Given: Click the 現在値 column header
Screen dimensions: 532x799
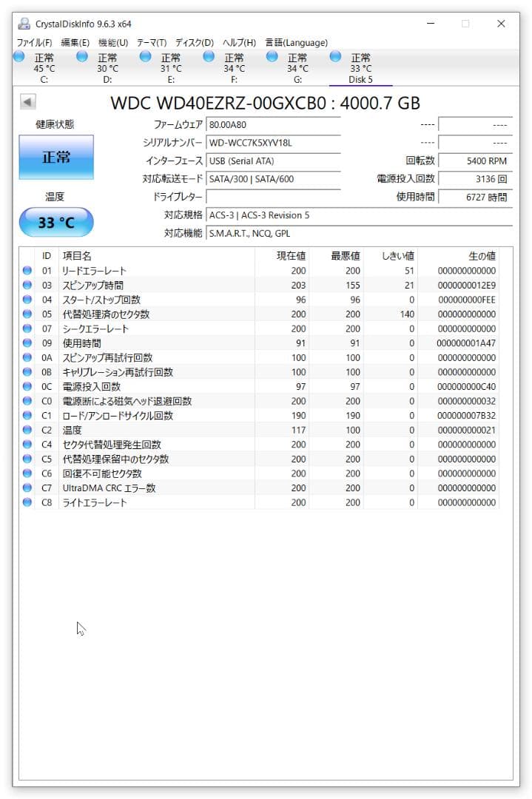Looking at the screenshot, I should [282, 256].
